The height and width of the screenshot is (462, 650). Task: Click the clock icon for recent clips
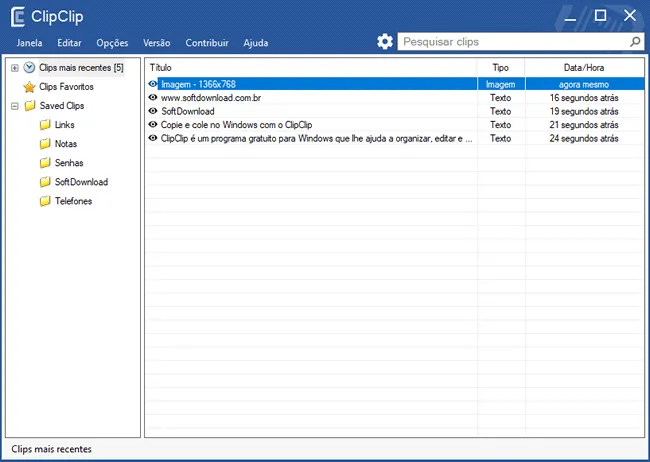tap(29, 67)
